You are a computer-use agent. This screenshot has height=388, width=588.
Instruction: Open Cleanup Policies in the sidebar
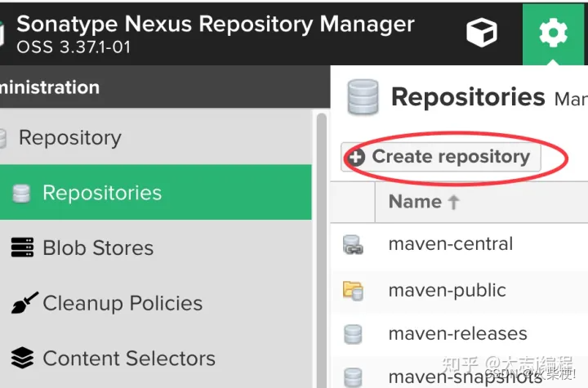156,303
